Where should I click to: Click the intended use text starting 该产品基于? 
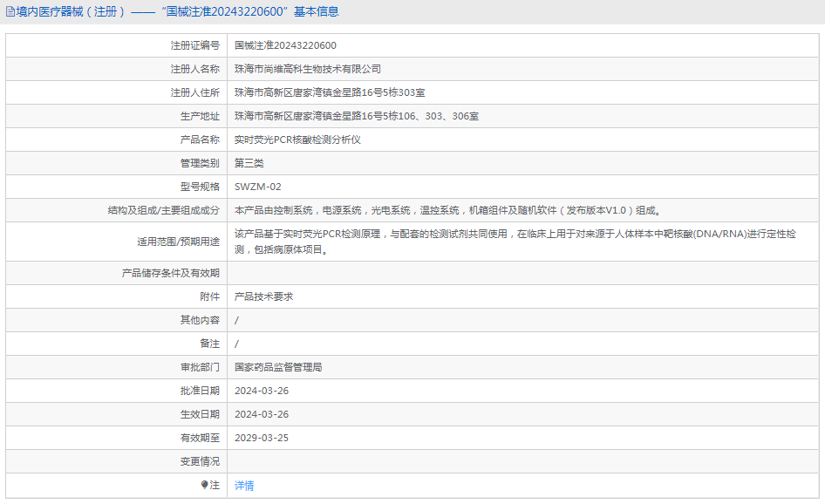[515, 242]
